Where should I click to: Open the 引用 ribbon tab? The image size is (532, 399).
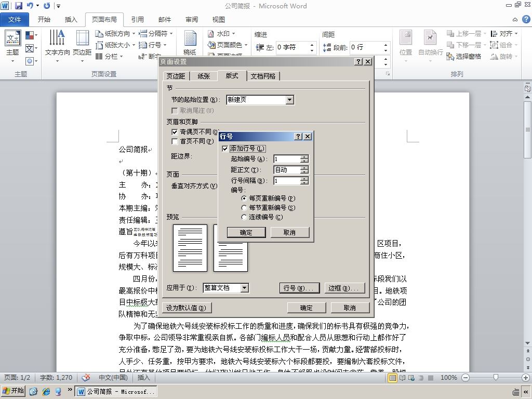[137, 20]
